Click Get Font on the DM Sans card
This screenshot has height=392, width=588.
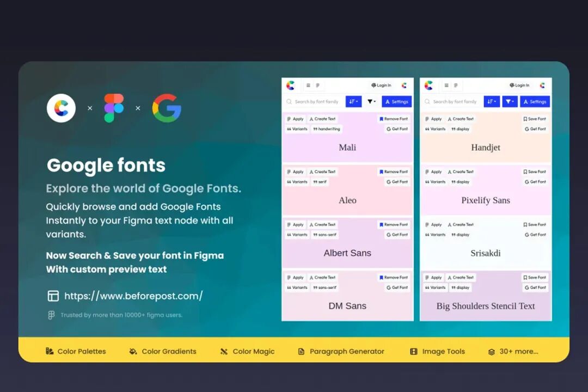point(397,287)
